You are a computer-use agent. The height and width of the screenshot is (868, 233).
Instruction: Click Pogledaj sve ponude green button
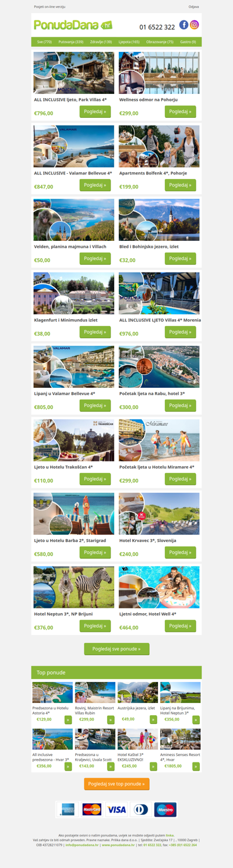click(116, 649)
